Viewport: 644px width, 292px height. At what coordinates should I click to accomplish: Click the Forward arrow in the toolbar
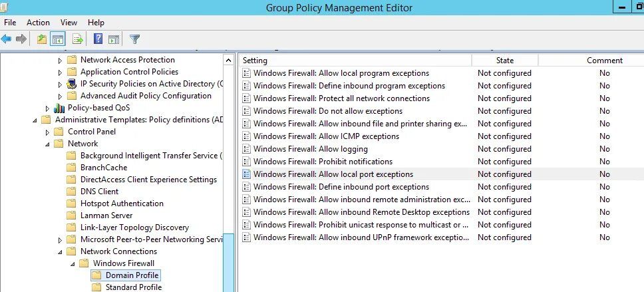point(21,39)
